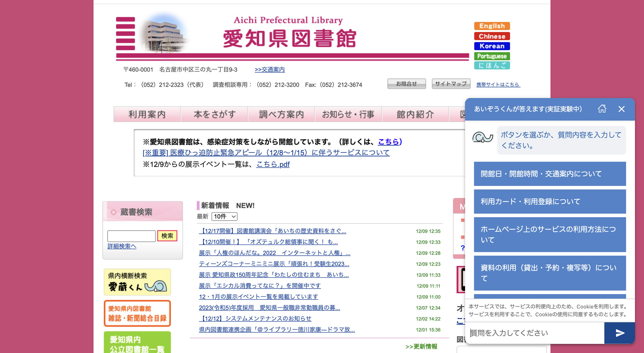
Task: Select the にほんご language button
Action: (492, 66)
